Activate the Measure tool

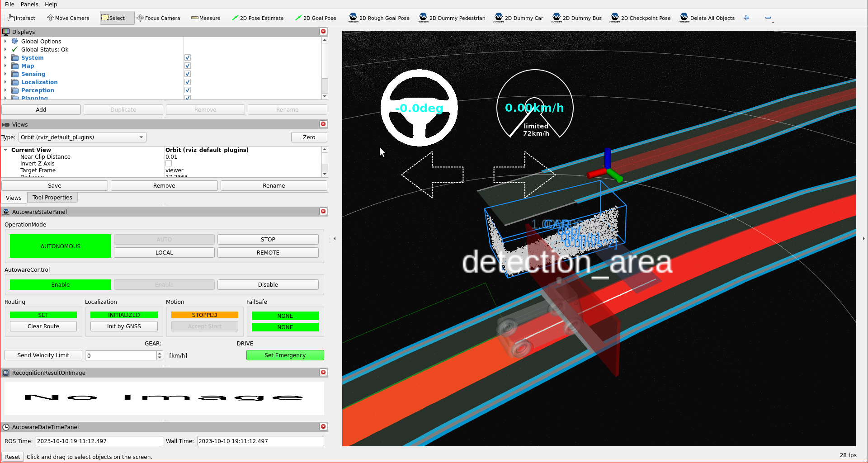(x=206, y=18)
